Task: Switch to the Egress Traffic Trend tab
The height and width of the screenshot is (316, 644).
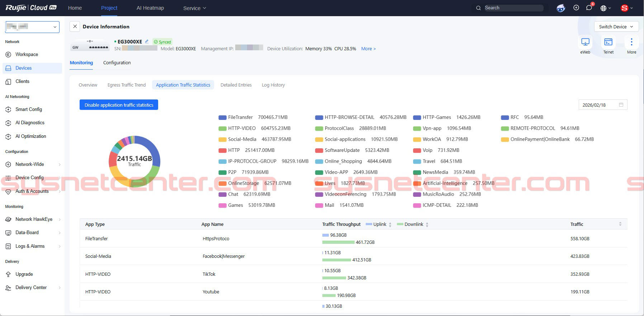Action: [x=127, y=85]
